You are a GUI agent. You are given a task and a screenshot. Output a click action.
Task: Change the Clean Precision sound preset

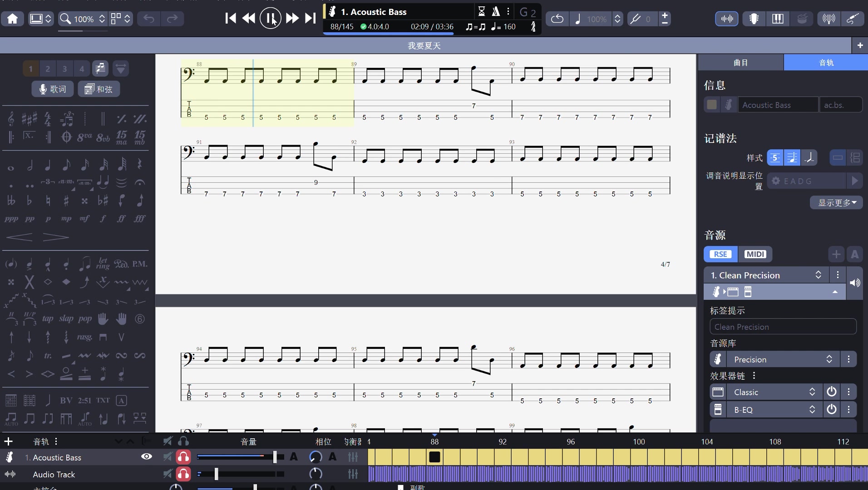click(766, 275)
